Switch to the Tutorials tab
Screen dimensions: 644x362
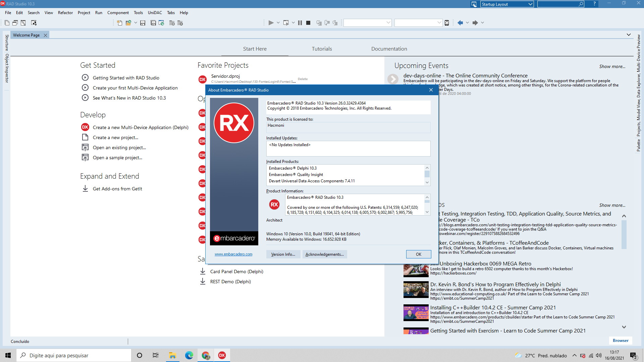click(x=322, y=49)
